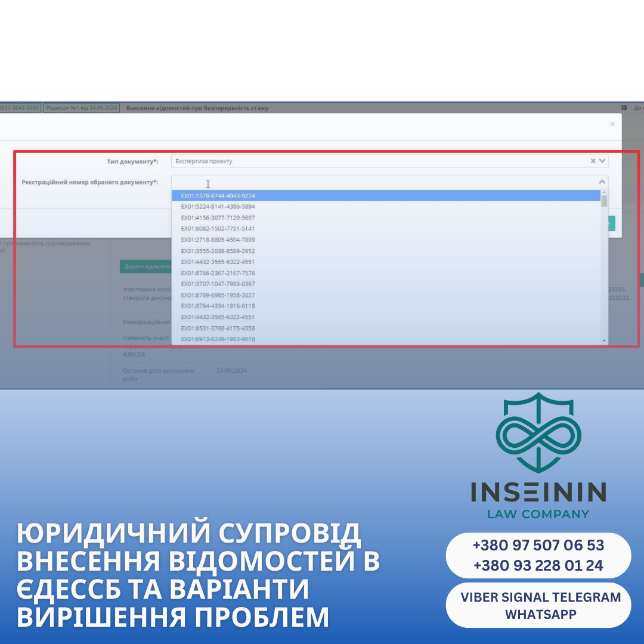Click the Внесення відомостей про безперервність стажу title

click(x=197, y=108)
